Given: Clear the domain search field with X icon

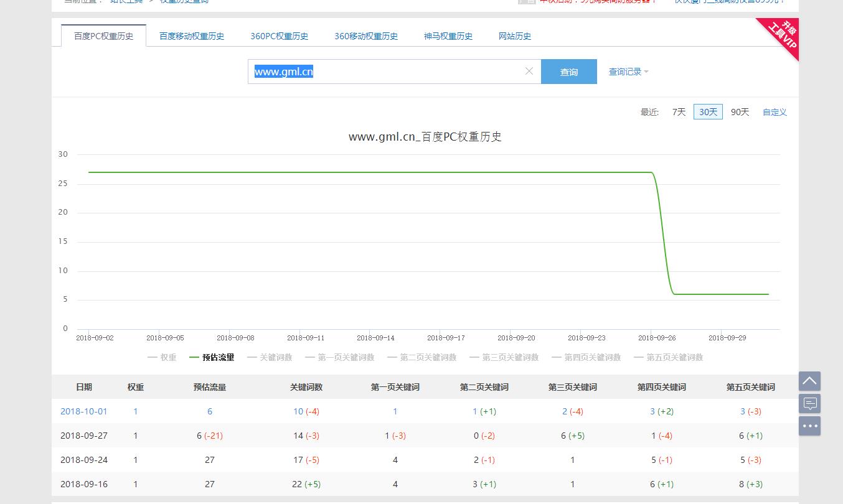Looking at the screenshot, I should [x=529, y=72].
